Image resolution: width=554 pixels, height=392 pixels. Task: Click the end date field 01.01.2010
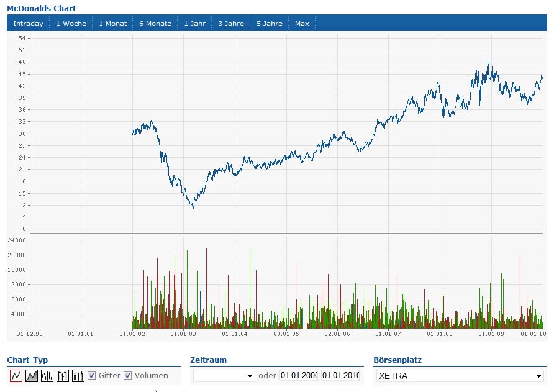tap(340, 375)
